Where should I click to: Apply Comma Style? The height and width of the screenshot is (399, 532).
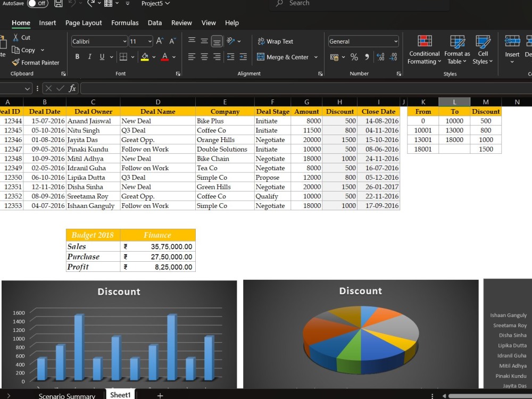tap(367, 57)
